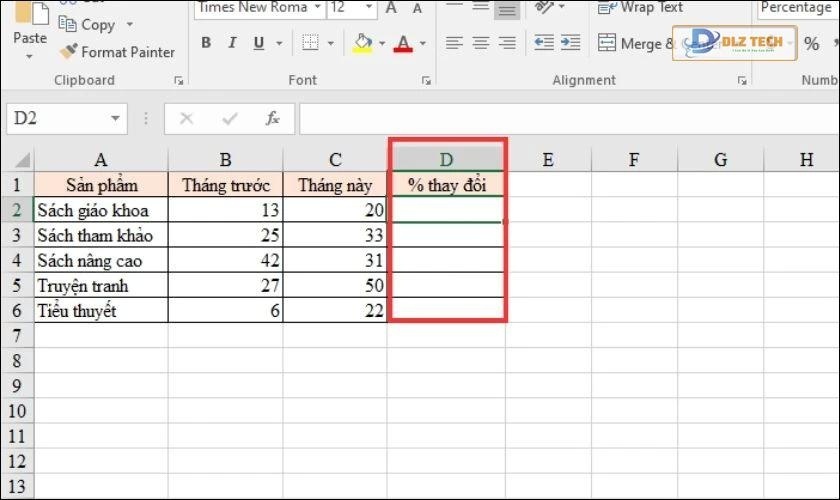Click the Decrease Indent icon
This screenshot has height=500, width=840.
tap(544, 43)
